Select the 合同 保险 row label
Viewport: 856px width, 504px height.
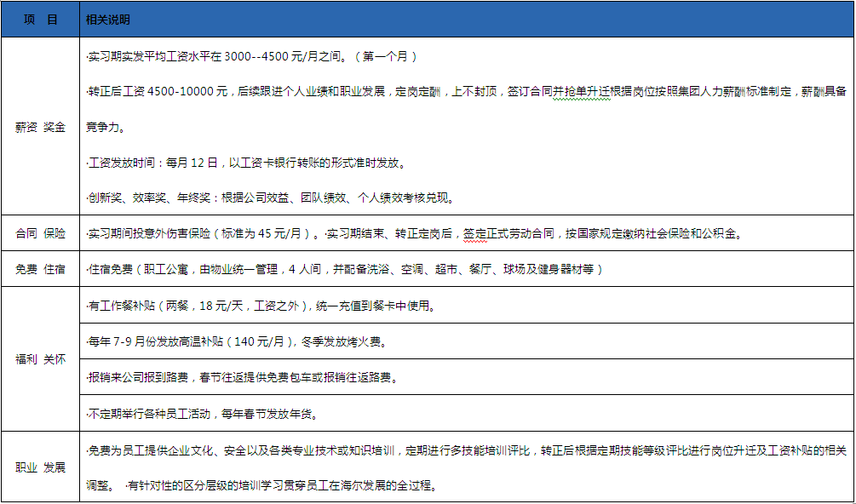point(40,233)
